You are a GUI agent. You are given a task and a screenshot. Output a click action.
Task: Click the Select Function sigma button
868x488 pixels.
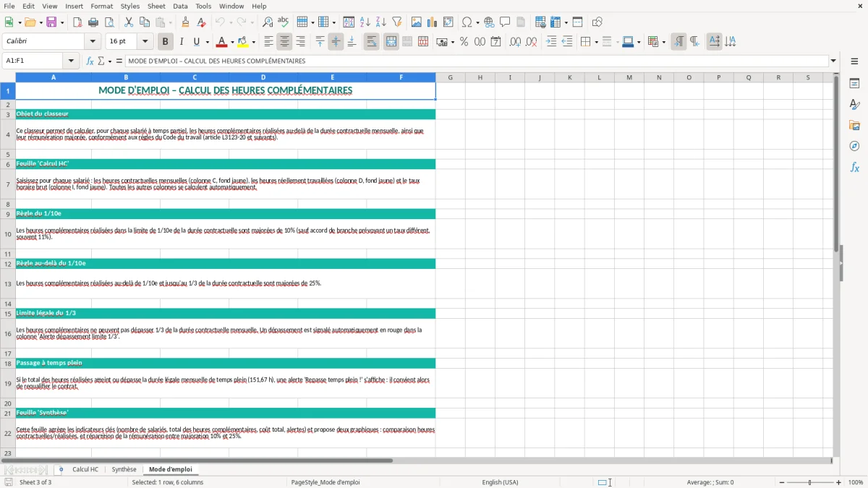click(x=101, y=61)
